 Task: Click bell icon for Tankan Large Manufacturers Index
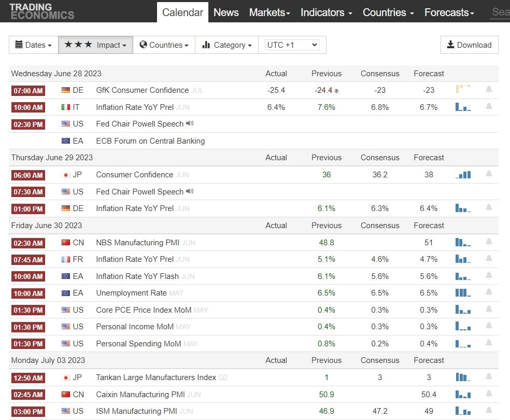489,377
